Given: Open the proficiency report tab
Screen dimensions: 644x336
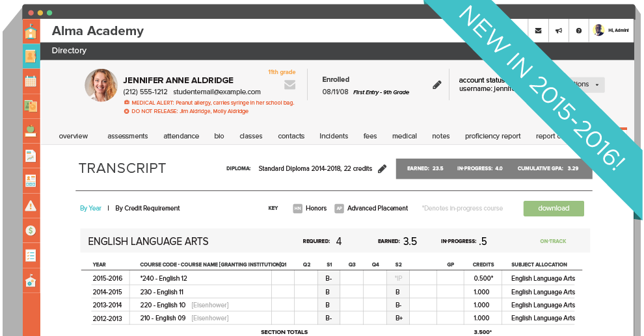Looking at the screenshot, I should click(x=492, y=136).
